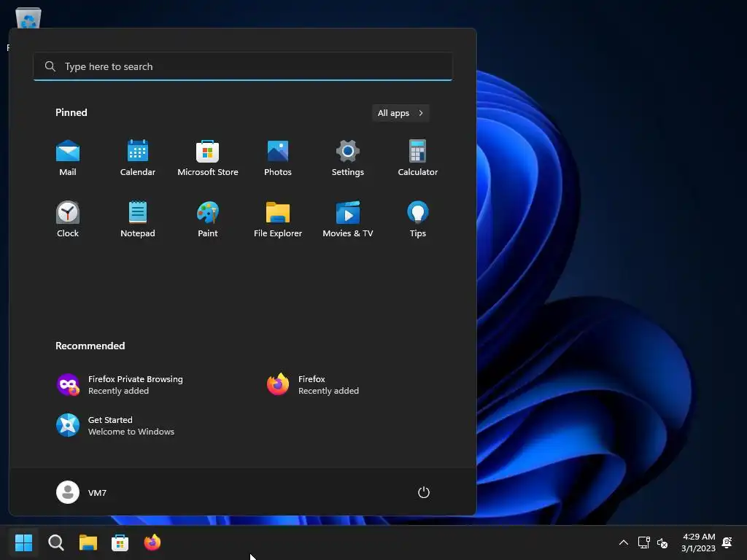Launch Notepad
747x560 pixels.
coord(138,219)
